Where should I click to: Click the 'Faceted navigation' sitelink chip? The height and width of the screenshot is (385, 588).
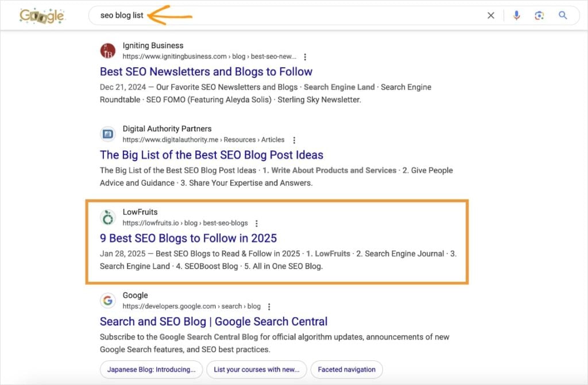pos(346,370)
